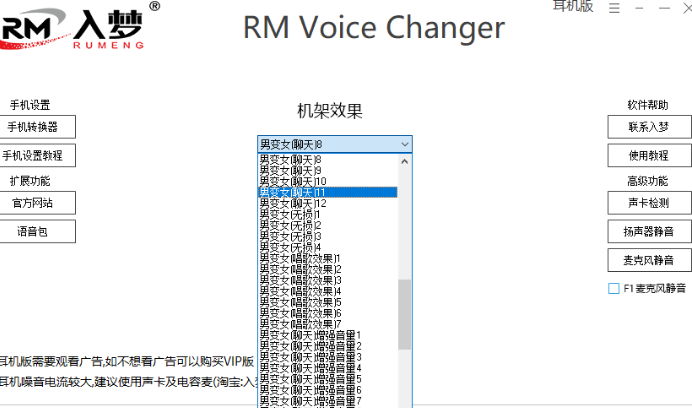The image size is (692, 408).
Task: Select 男变女(无损)2 option
Action: point(327,225)
